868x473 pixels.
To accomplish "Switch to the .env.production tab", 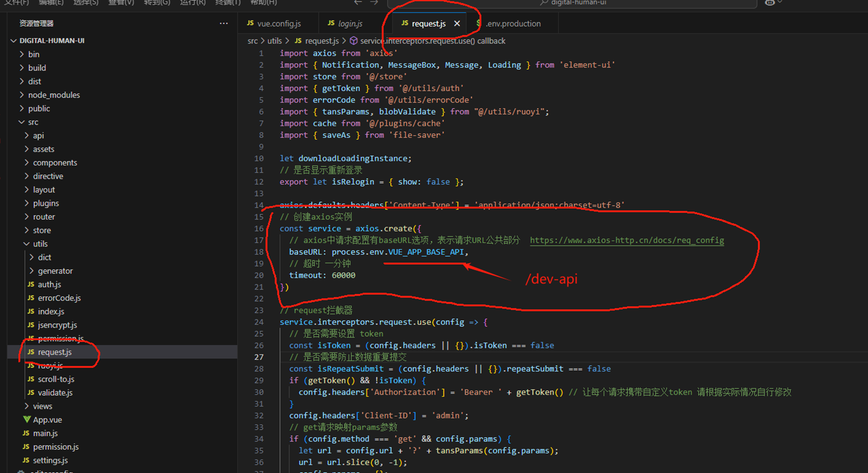I will [x=513, y=24].
